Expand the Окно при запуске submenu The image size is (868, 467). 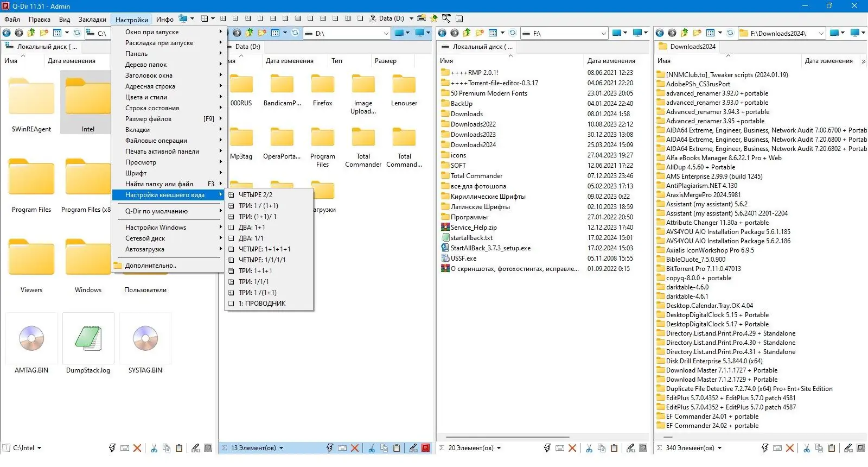tap(168, 32)
